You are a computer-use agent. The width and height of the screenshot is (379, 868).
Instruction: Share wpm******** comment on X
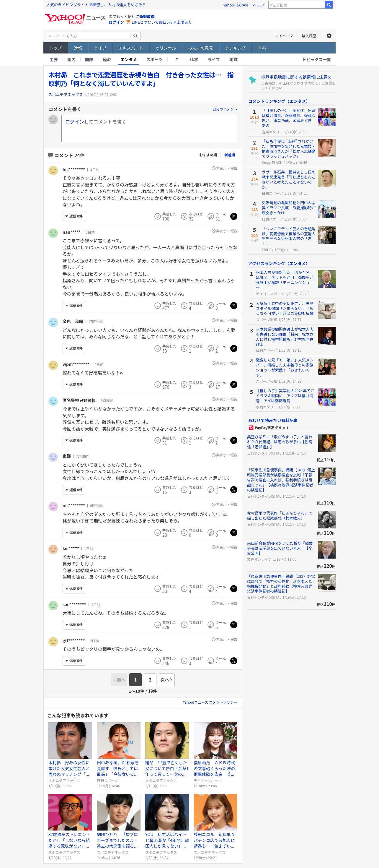pos(233,384)
